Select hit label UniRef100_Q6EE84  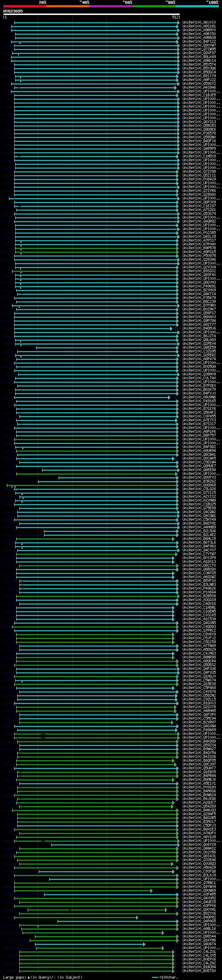[199, 469]
